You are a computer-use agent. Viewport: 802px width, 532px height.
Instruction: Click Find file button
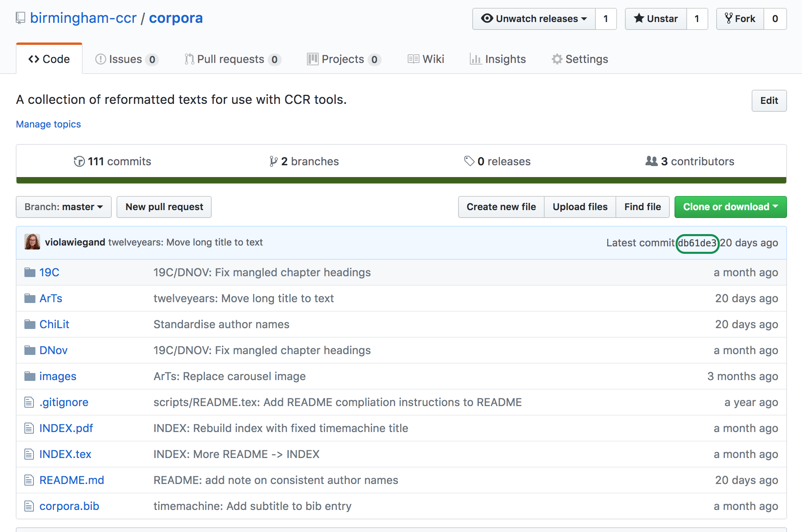(x=643, y=207)
